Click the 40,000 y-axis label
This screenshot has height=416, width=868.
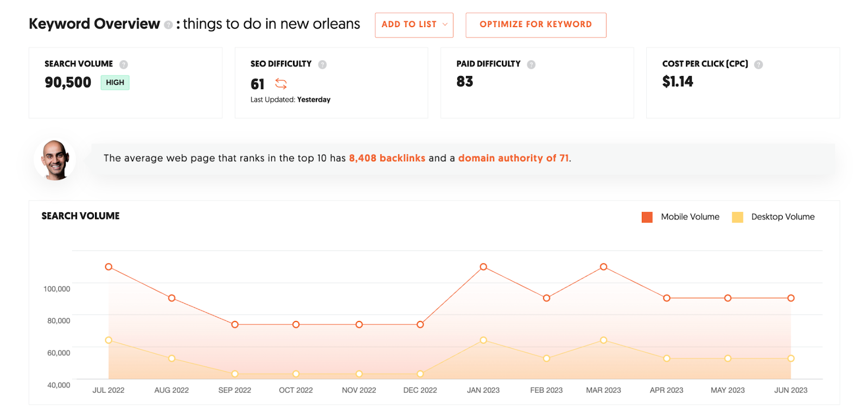(x=59, y=385)
